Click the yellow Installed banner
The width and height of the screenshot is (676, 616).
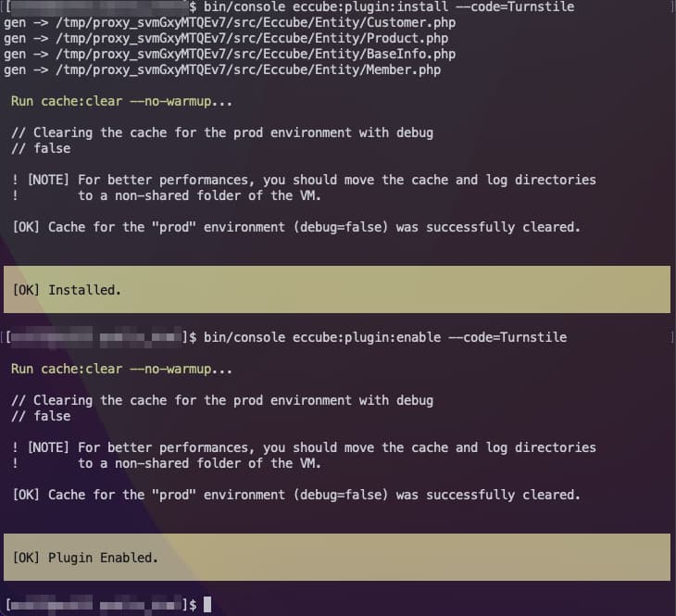pyautogui.click(x=337, y=289)
